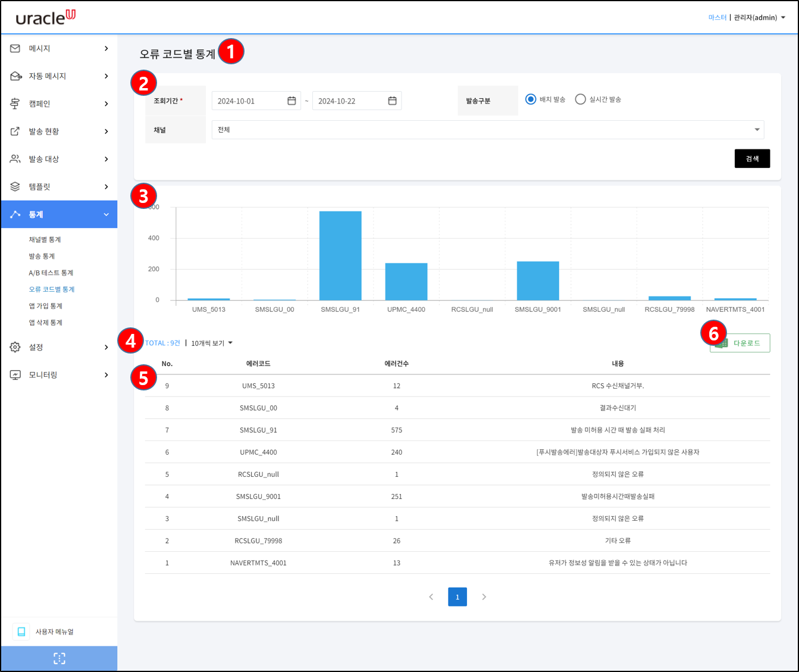The image size is (799, 672).
Task: Click the black 검색 button
Action: (753, 159)
